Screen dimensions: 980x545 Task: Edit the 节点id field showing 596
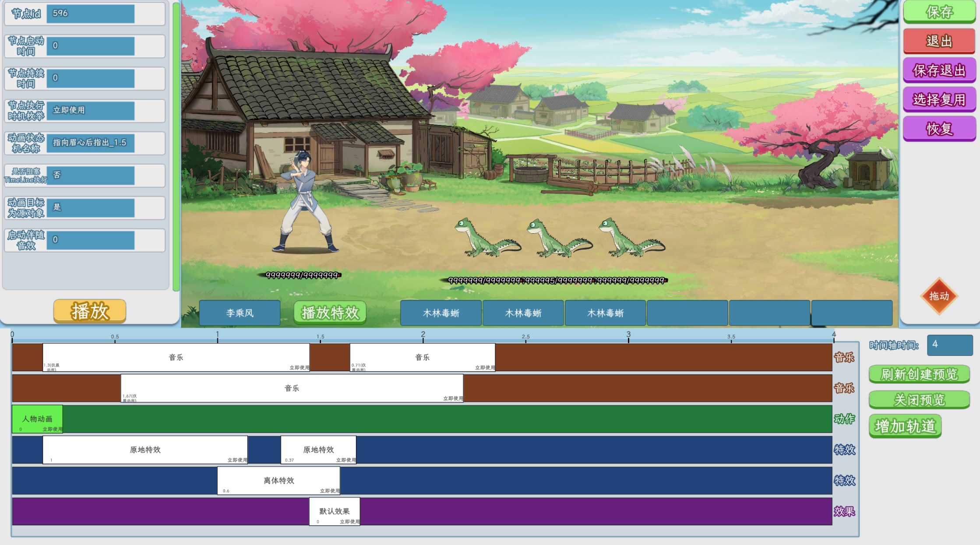click(91, 14)
